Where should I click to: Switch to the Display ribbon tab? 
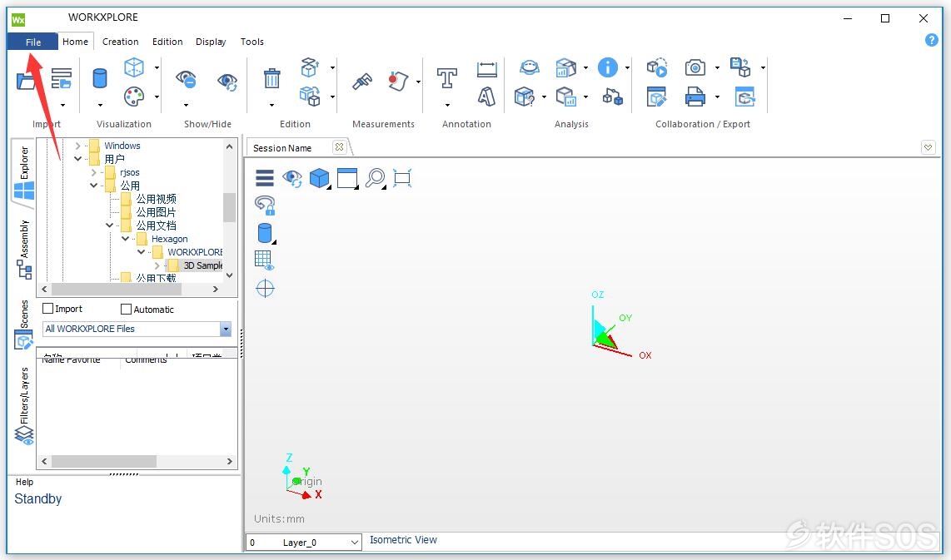pos(211,42)
